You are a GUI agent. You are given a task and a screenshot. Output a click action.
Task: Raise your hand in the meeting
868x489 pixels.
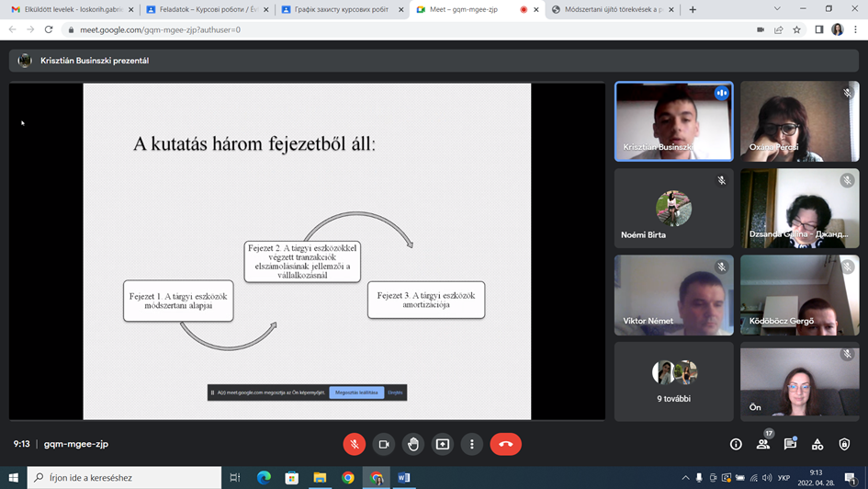click(413, 444)
